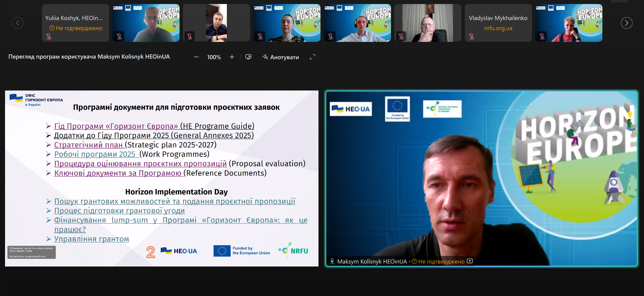Click the auto-generated image description box
This screenshot has height=296, width=644.
[32, 252]
